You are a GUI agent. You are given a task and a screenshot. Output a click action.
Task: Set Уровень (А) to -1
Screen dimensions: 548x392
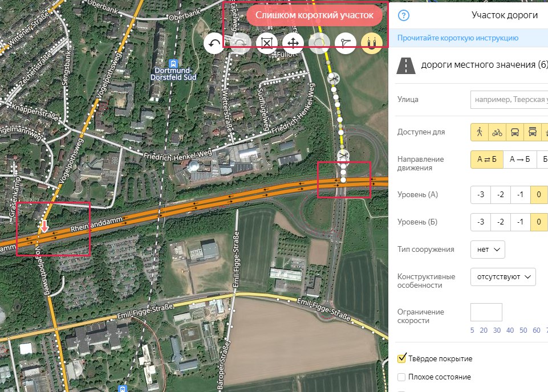click(521, 194)
